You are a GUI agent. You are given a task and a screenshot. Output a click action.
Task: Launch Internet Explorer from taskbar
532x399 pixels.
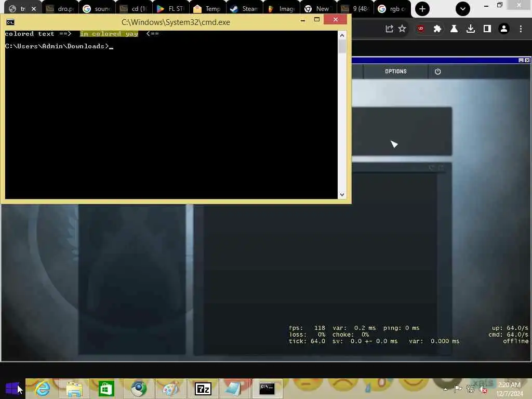(x=43, y=389)
